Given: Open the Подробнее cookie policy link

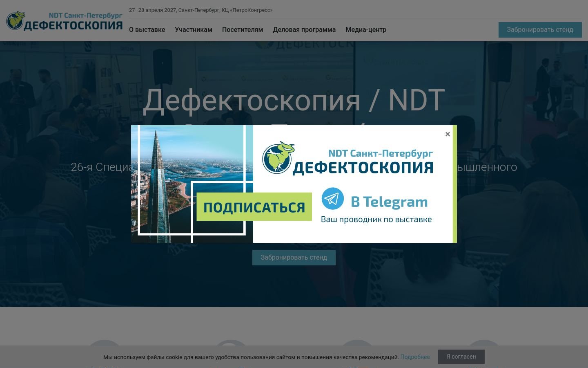Looking at the screenshot, I should coord(415,357).
